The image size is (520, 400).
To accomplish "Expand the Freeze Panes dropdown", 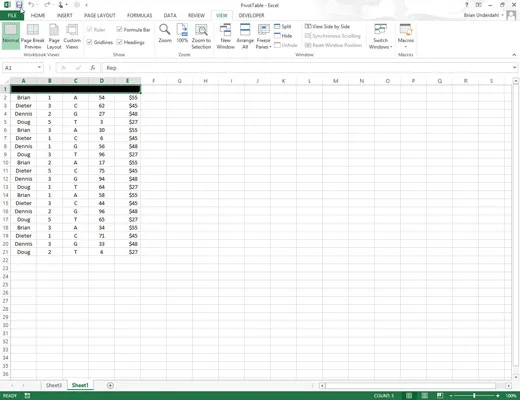I will 264,37.
